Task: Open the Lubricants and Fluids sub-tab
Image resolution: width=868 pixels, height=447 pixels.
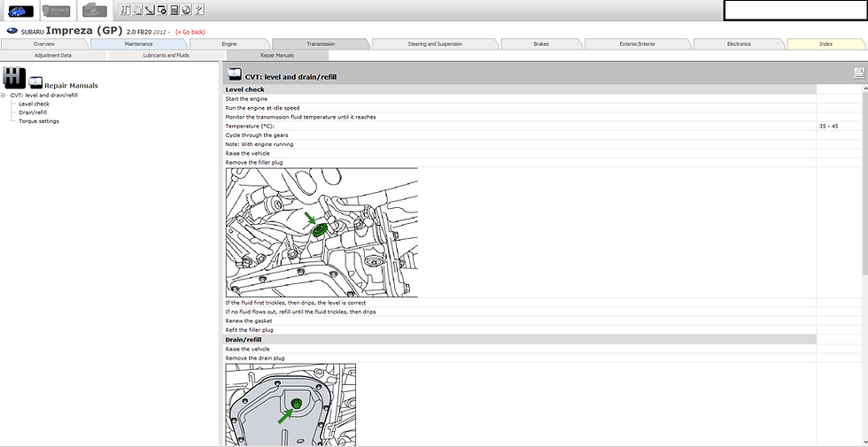Action: coord(167,55)
